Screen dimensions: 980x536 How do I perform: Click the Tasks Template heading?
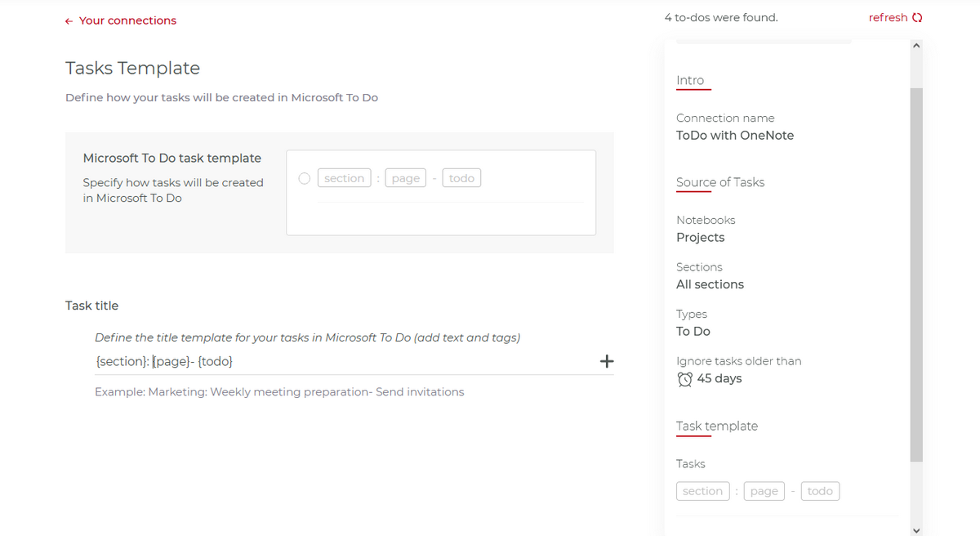[132, 68]
